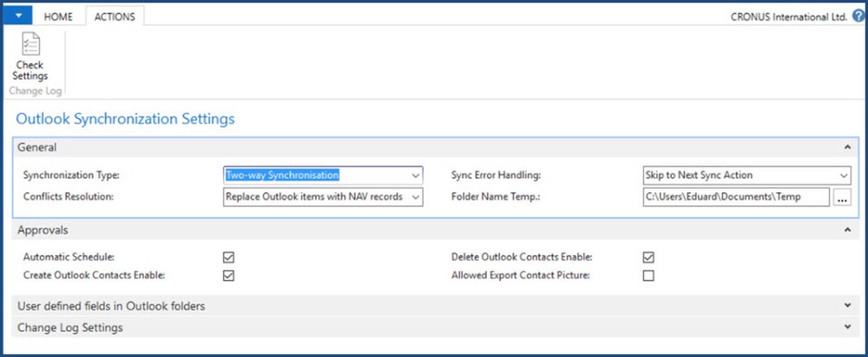Click the Conflicts Resolution label
868x357 pixels.
68,196
